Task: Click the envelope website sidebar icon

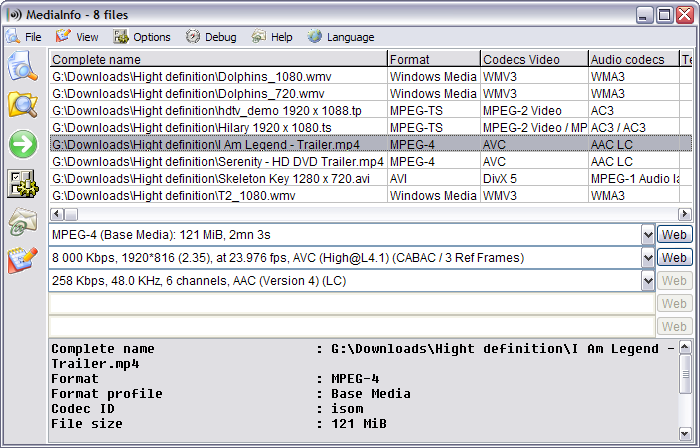Action: [23, 222]
